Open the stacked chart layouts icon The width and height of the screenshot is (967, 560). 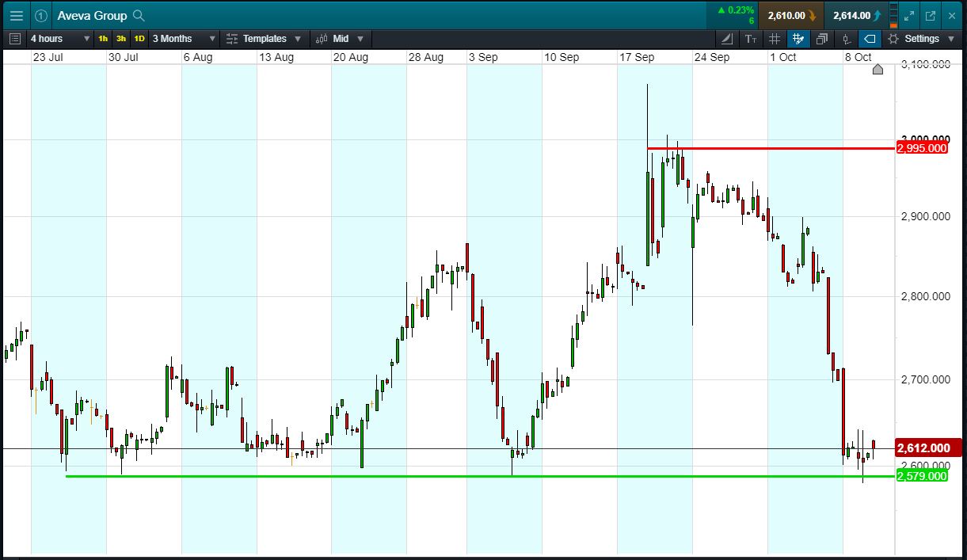pos(822,38)
